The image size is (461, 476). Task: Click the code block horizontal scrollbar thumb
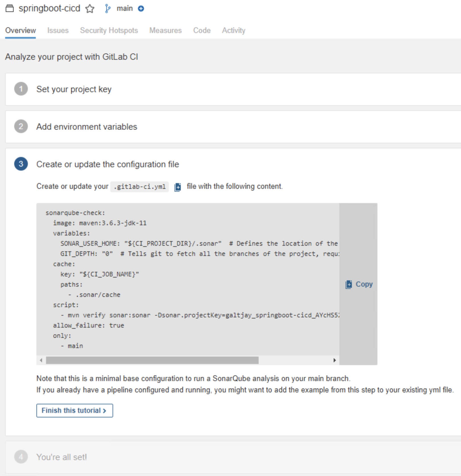[152, 360]
